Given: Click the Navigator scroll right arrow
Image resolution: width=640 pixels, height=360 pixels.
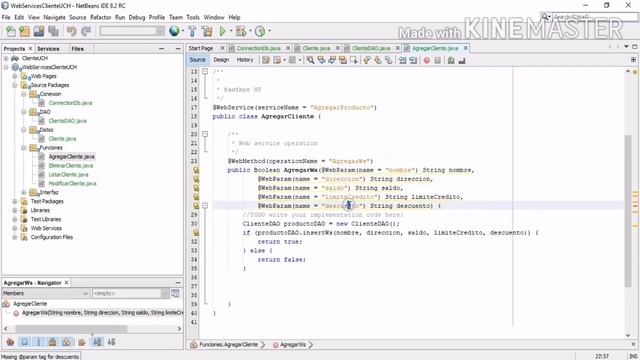Looking at the screenshot, I should coord(179,328).
